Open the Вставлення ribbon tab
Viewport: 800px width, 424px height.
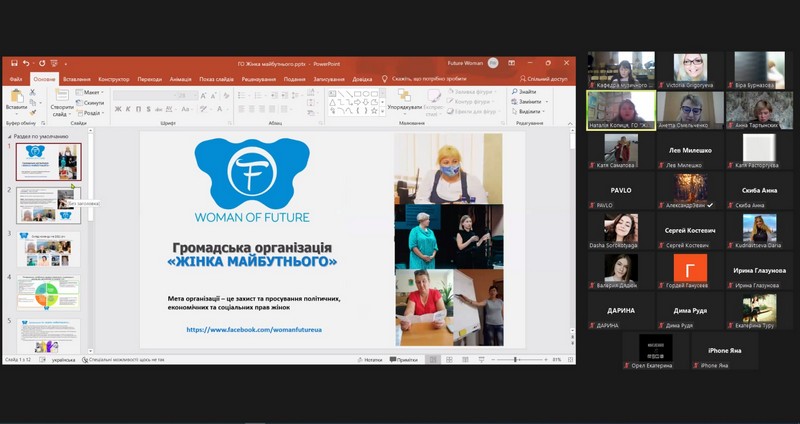[x=77, y=79]
